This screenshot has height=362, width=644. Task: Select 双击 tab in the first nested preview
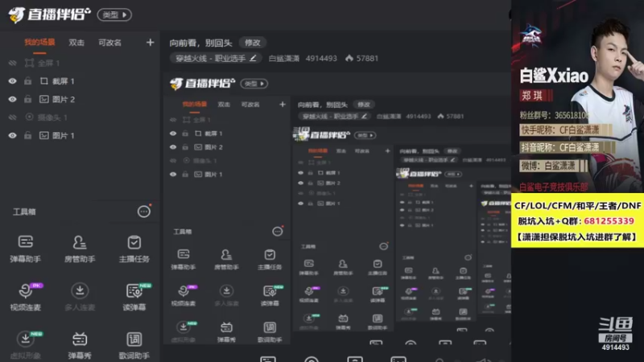coord(224,105)
